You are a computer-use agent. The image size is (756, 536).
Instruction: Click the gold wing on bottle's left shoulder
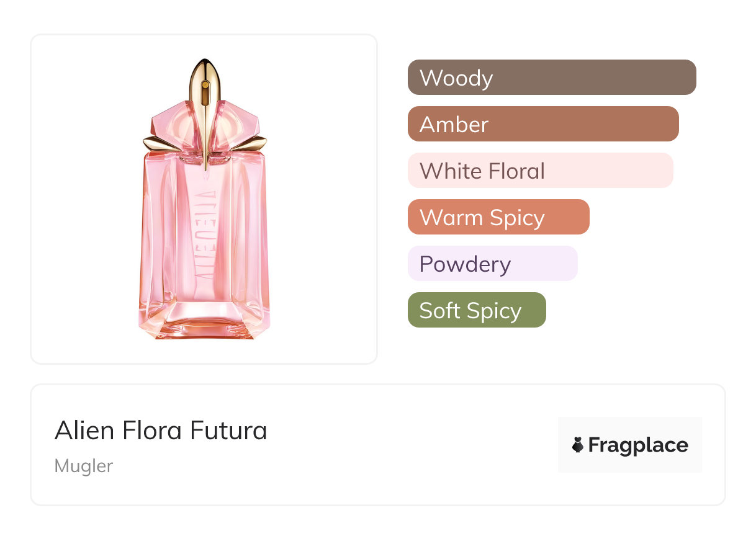(x=156, y=143)
